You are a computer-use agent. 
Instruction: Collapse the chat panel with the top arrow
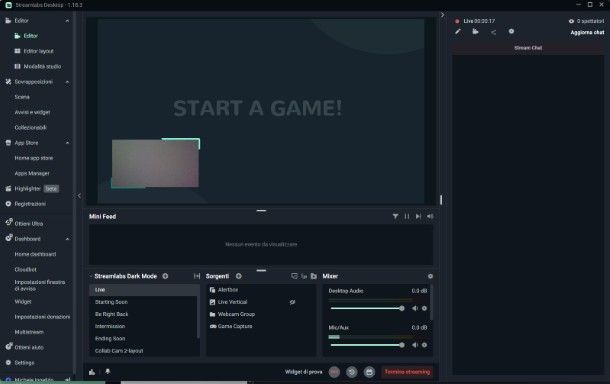click(x=442, y=15)
